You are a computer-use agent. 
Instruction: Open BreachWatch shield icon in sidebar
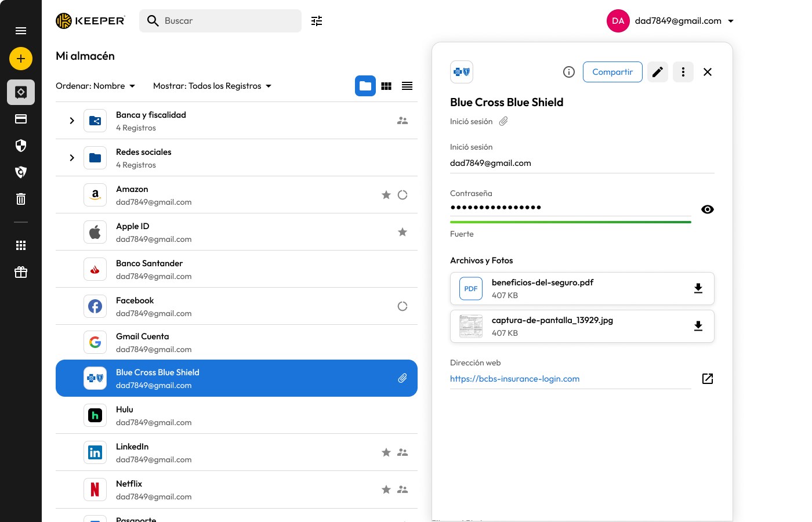tap(21, 172)
